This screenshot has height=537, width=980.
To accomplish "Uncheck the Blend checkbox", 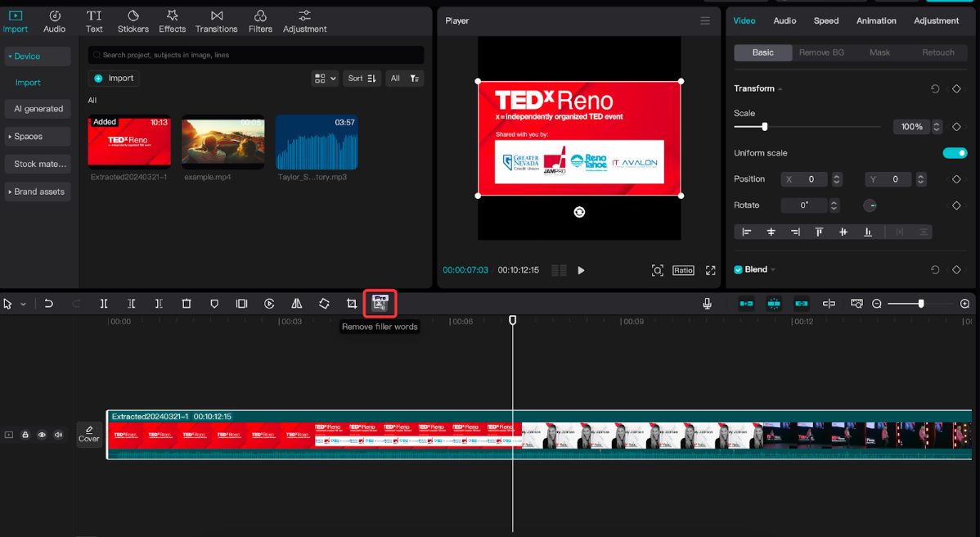I will coord(739,269).
